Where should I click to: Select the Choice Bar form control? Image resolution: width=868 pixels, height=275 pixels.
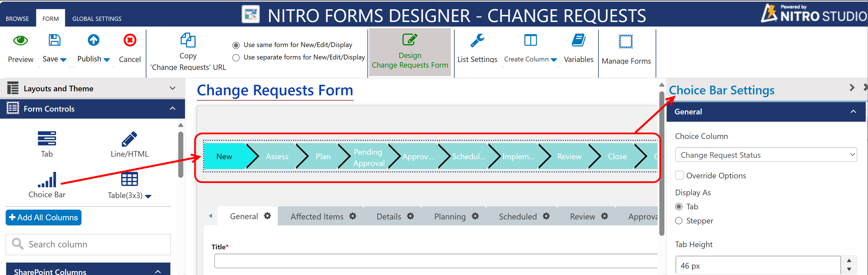[x=47, y=185]
